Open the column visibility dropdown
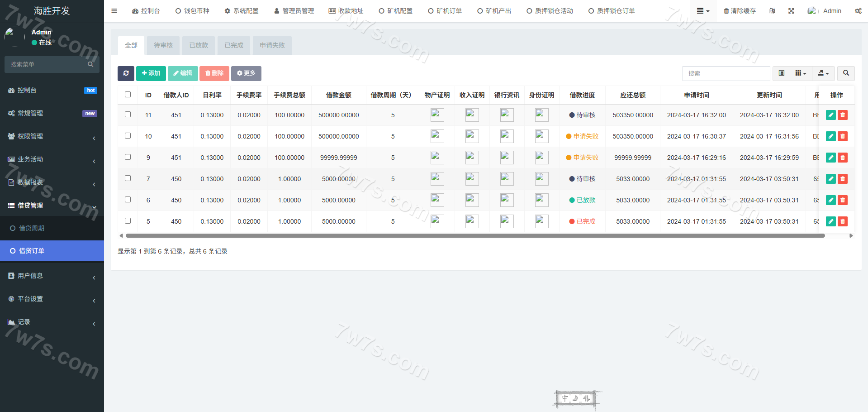Screen dimensions: 868x412 pos(801,73)
